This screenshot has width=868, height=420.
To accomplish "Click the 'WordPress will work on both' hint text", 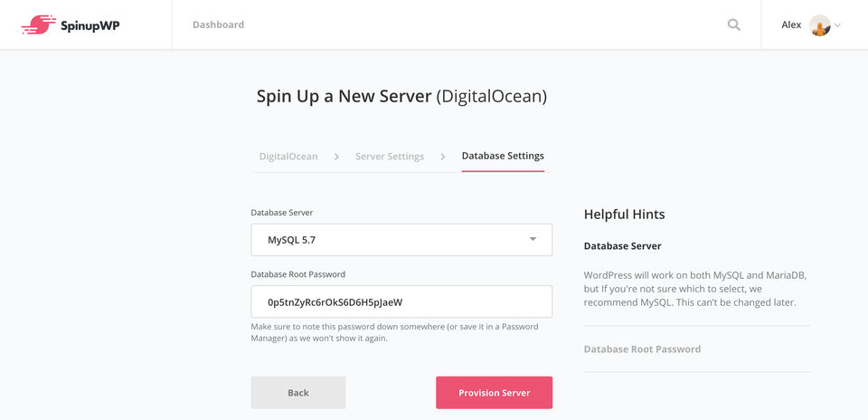I will coord(695,290).
